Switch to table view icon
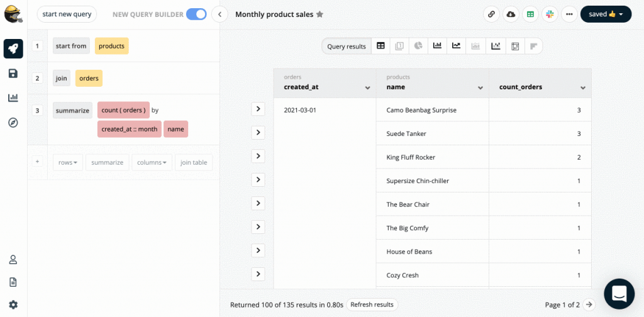The height and width of the screenshot is (317, 644). [380, 46]
